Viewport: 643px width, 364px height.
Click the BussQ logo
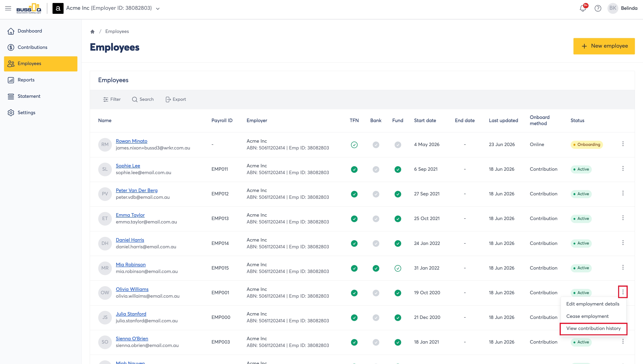tap(29, 9)
